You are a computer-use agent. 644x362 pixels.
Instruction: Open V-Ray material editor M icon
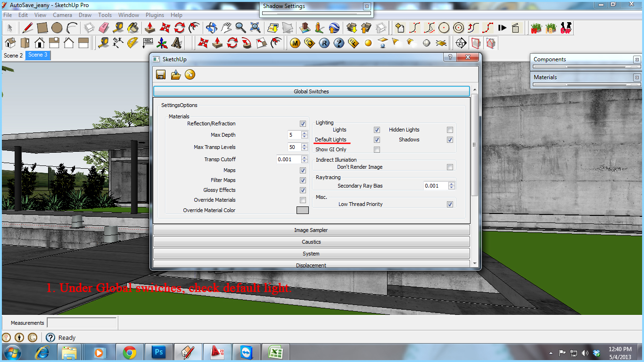point(296,43)
